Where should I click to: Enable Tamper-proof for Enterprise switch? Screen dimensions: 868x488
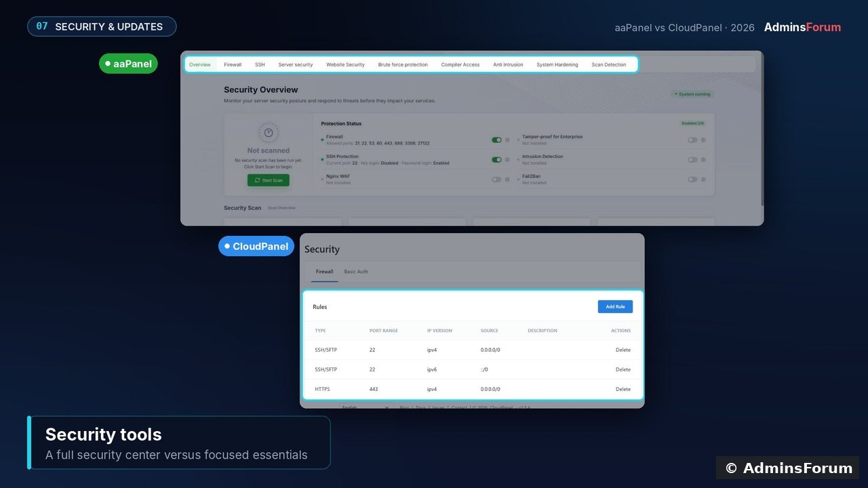pyautogui.click(x=692, y=140)
